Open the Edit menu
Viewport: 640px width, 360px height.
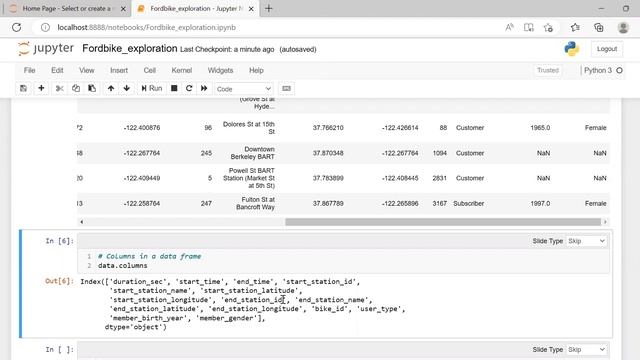click(x=57, y=70)
